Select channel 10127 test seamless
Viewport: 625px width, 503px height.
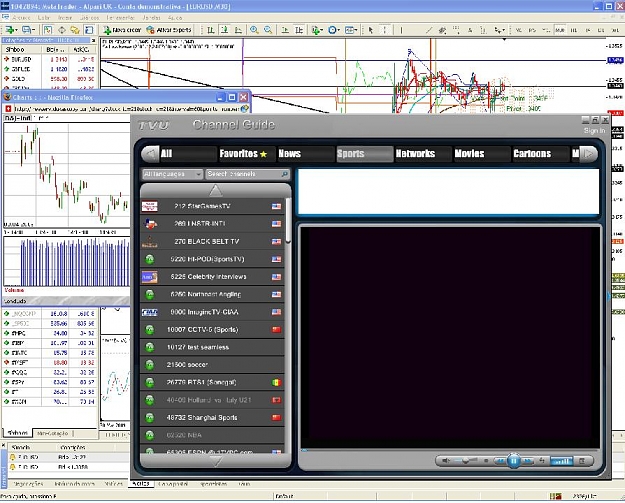click(212, 347)
